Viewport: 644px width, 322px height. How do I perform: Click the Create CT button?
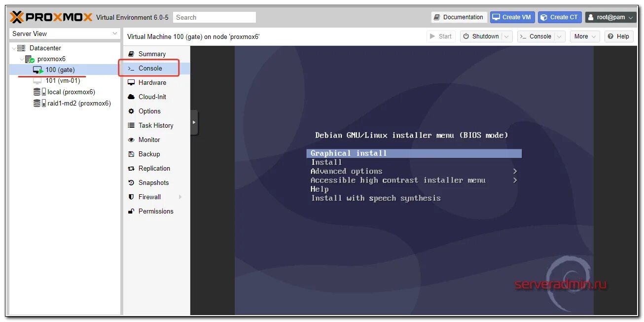tap(560, 17)
